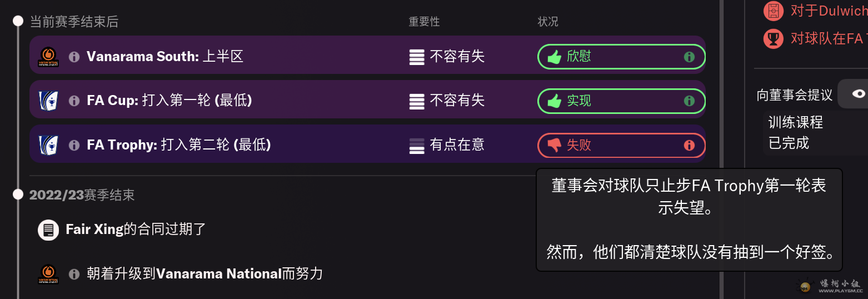Click the 状况 column header
This screenshot has height=299, width=868.
[x=547, y=22]
